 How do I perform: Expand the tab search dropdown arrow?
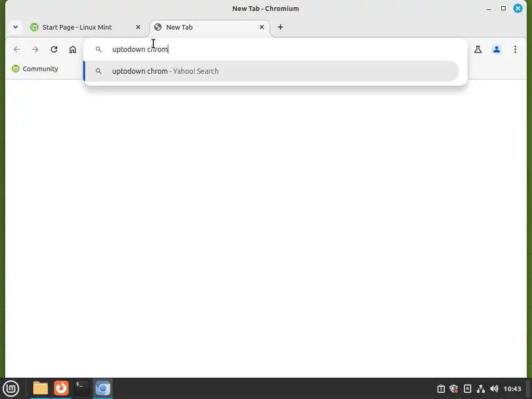pyautogui.click(x=16, y=27)
